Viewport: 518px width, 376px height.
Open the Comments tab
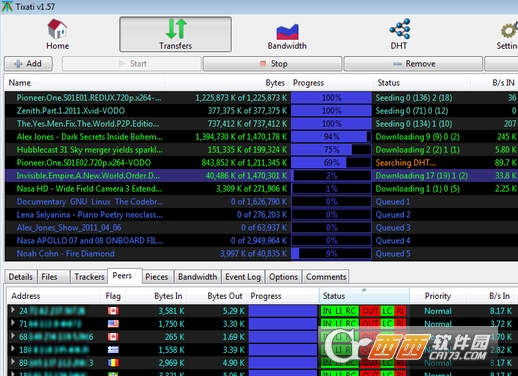click(326, 277)
